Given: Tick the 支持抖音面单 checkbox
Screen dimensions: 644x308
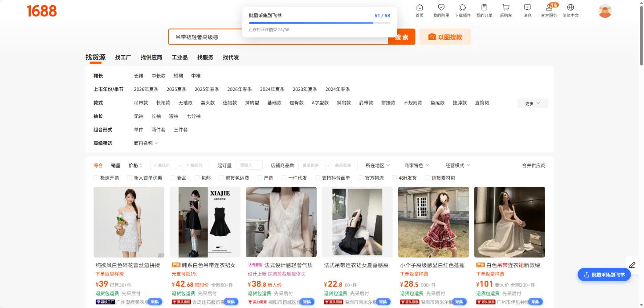Looking at the screenshot, I should (318, 178).
